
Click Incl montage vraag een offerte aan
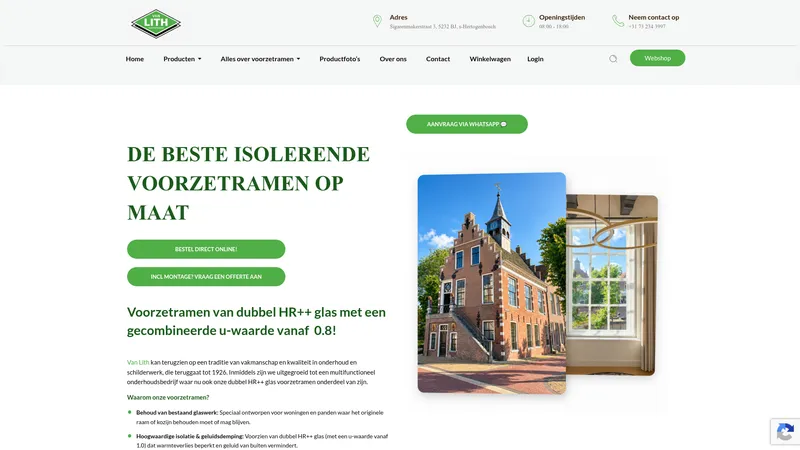tap(206, 277)
